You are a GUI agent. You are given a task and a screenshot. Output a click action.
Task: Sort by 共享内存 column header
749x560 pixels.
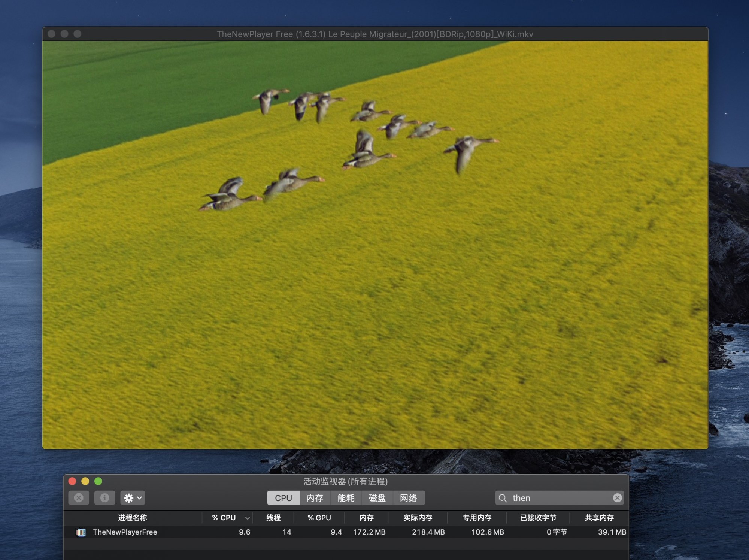pyautogui.click(x=599, y=518)
